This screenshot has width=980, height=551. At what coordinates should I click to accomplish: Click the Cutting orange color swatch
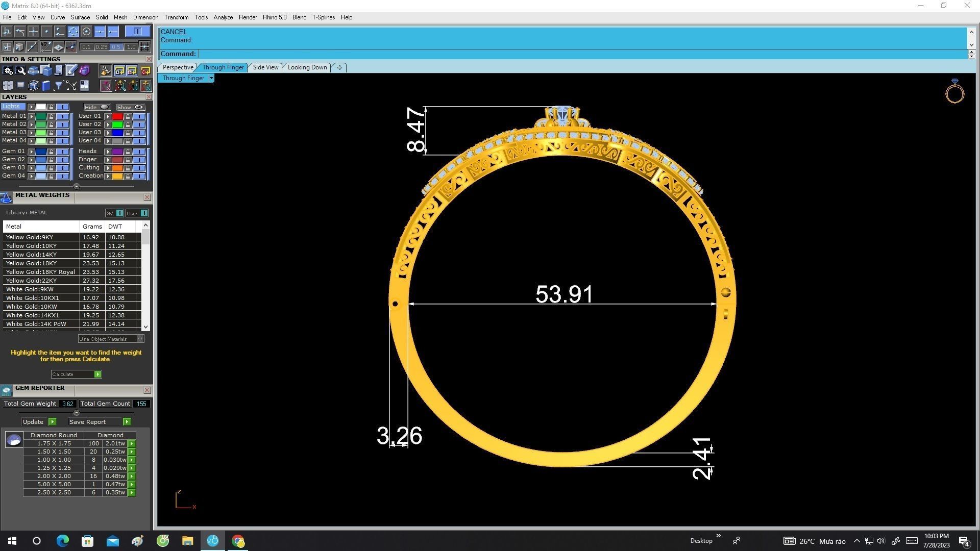pyautogui.click(x=117, y=168)
